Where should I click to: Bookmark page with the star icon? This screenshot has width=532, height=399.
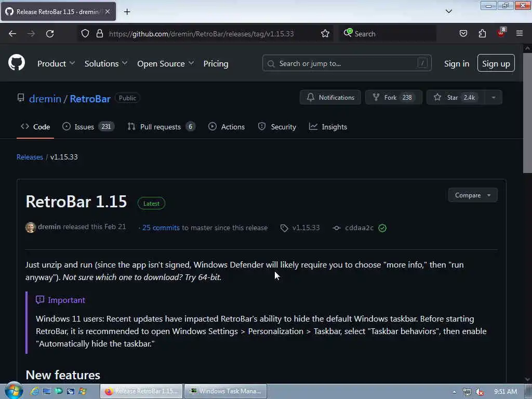point(325,34)
